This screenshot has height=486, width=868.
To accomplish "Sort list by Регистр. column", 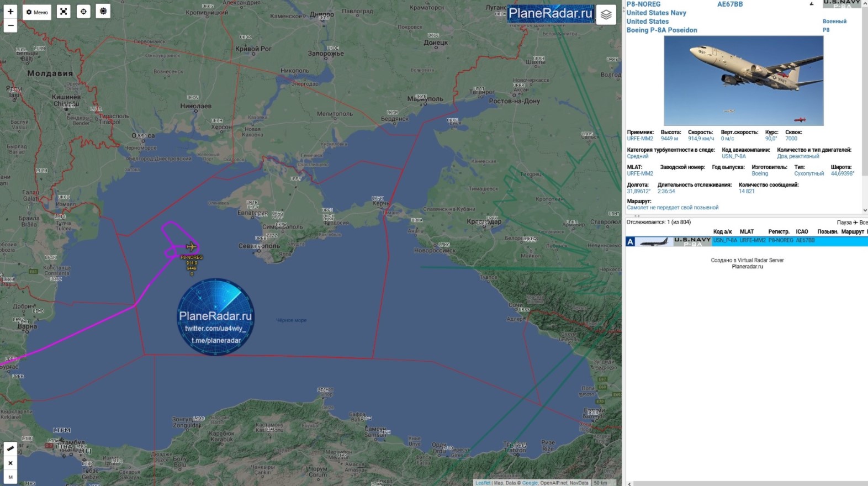I will [x=779, y=232].
